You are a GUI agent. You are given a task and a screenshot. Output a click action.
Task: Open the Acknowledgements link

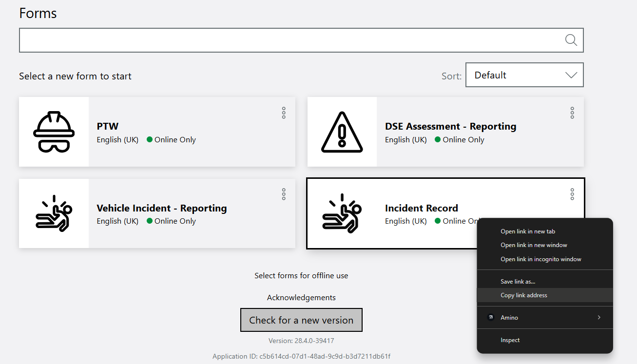(301, 298)
